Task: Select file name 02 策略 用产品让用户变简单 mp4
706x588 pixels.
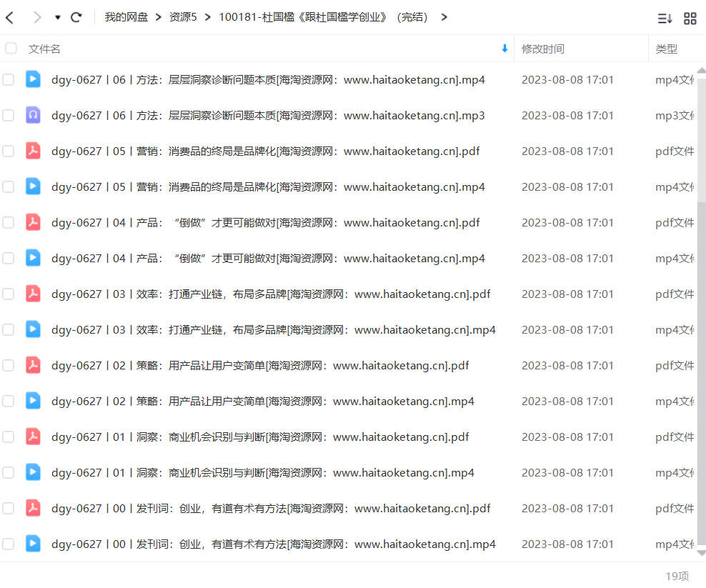Action: [x=262, y=401]
